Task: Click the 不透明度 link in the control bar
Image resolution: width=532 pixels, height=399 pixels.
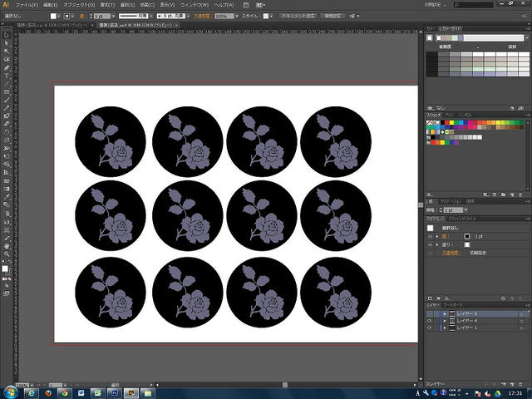Action: [203, 16]
